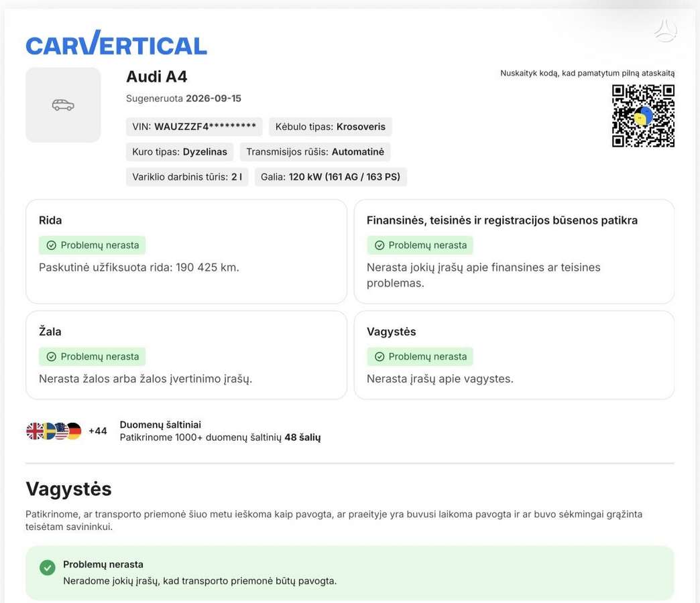This screenshot has width=700, height=603.
Task: Click the Duomenų šaltiniai heading
Action: click(x=160, y=425)
